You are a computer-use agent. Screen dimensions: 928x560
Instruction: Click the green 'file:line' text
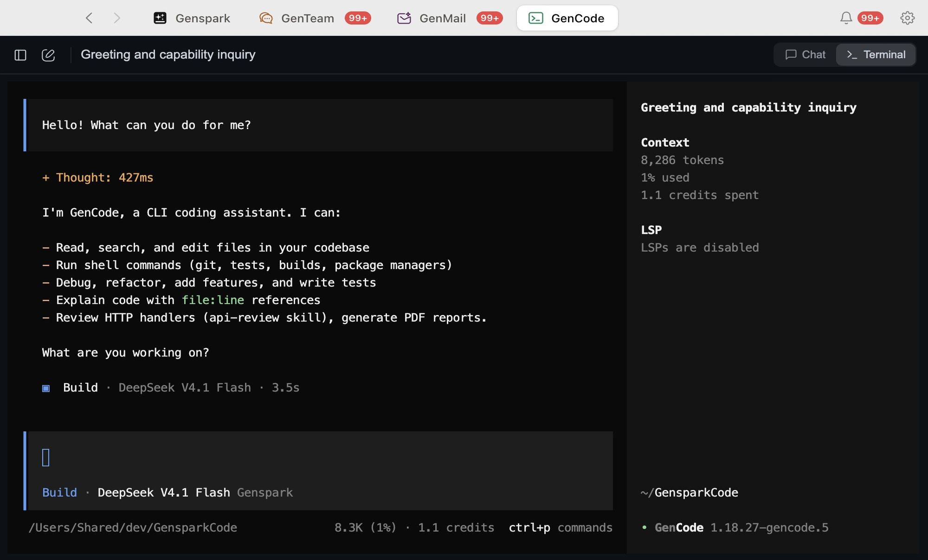coord(213,300)
